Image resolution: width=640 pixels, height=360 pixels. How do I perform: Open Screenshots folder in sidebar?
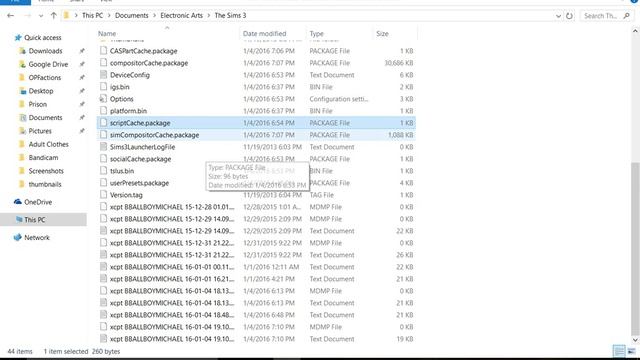pos(46,171)
